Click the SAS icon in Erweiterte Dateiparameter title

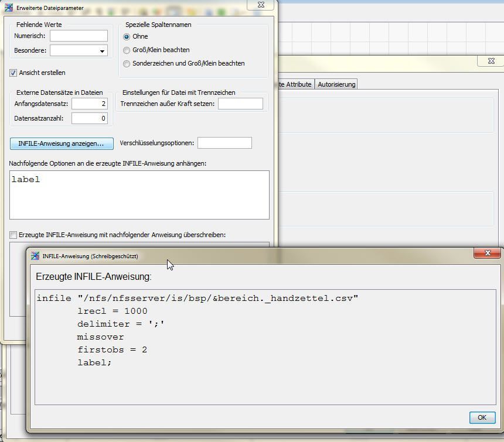pyautogui.click(x=9, y=8)
